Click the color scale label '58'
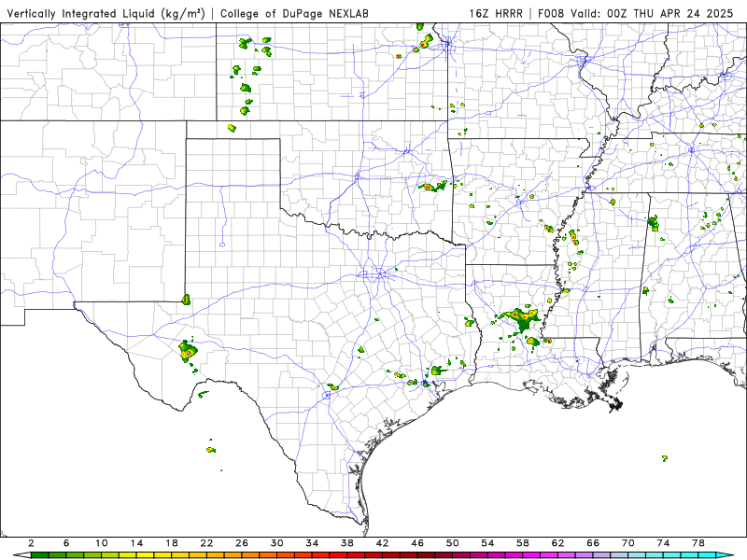Screen dimensions: 747x560 point(523,543)
